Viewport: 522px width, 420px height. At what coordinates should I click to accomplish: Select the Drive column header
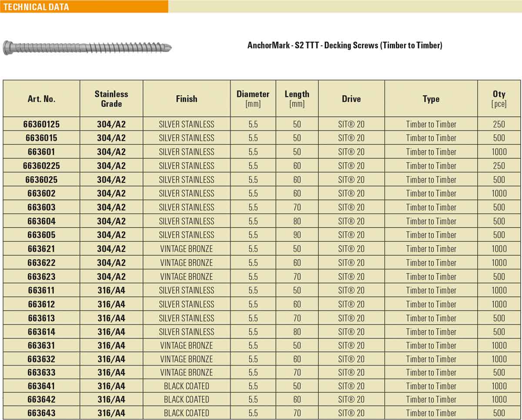351,99
